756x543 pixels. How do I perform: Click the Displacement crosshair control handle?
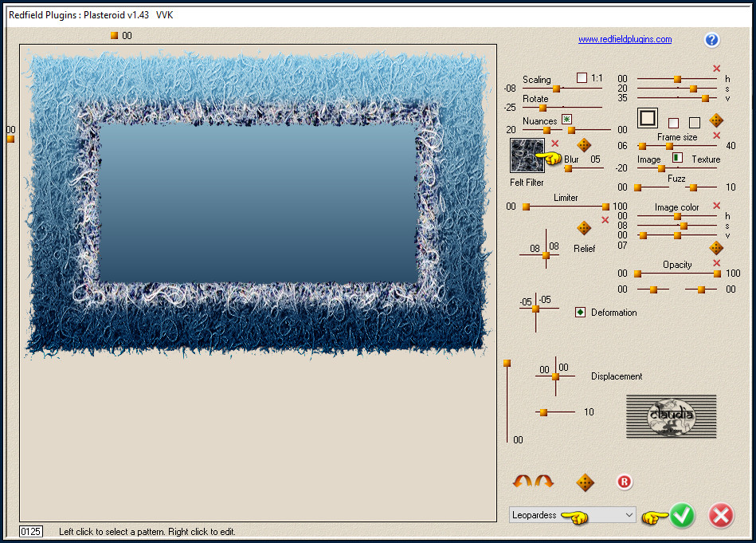click(x=555, y=376)
